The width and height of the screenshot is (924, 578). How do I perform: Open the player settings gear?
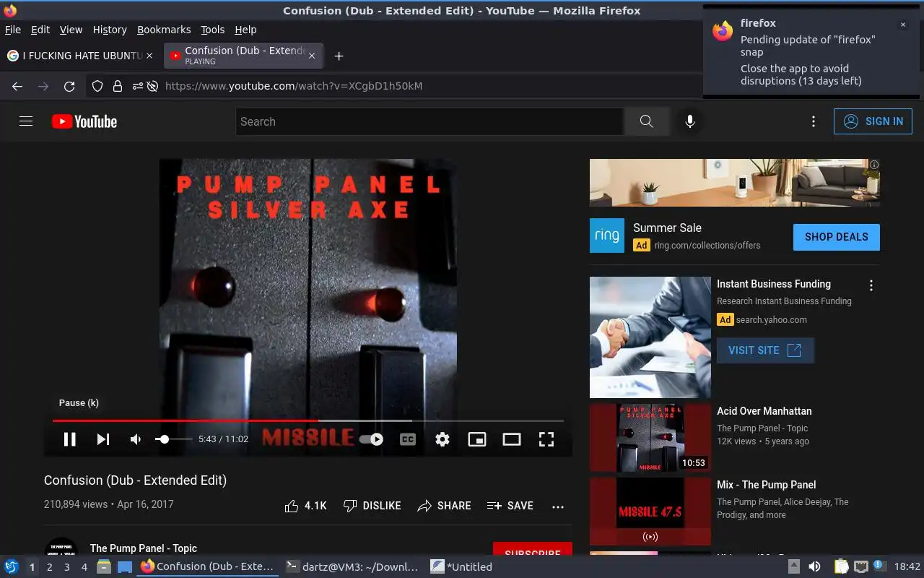click(443, 439)
